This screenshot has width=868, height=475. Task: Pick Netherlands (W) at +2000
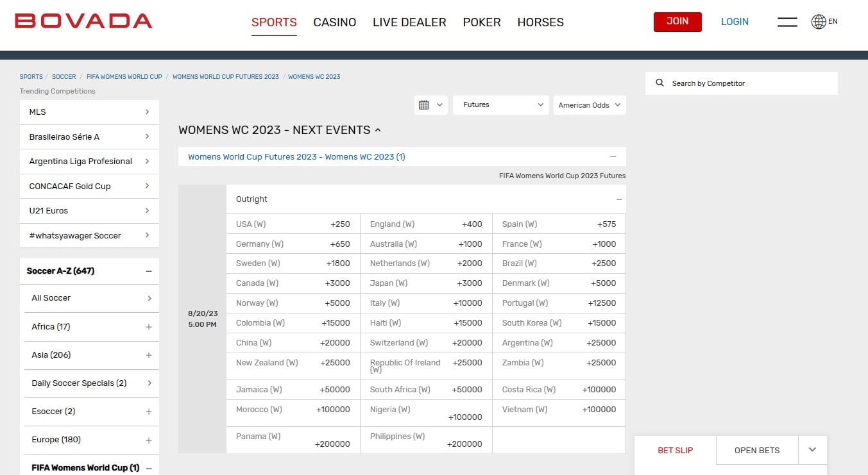point(426,263)
